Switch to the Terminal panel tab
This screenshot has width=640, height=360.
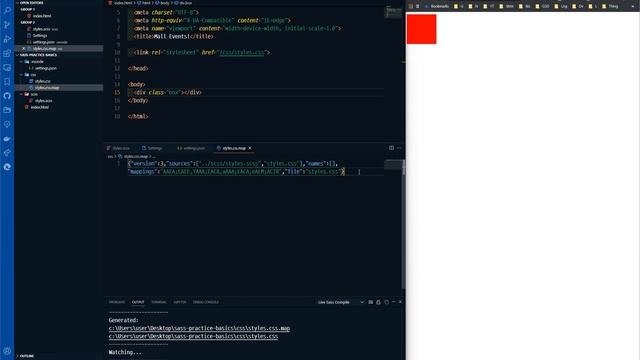(x=159, y=302)
